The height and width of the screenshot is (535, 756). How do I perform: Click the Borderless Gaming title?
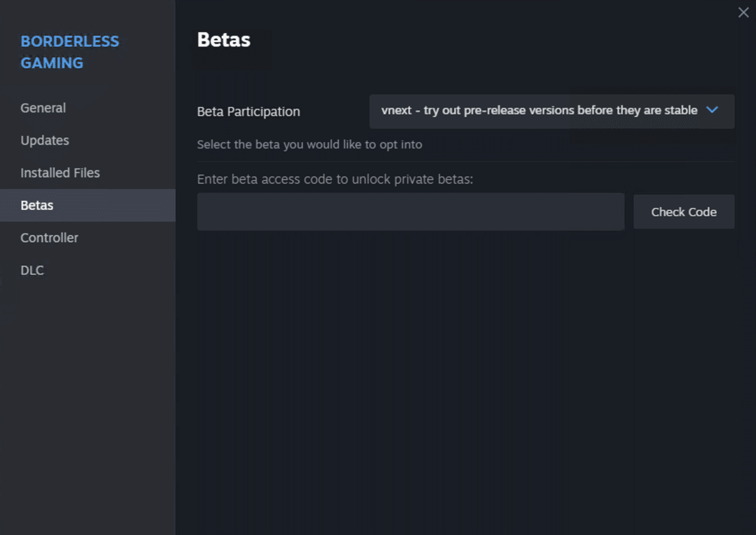click(70, 52)
